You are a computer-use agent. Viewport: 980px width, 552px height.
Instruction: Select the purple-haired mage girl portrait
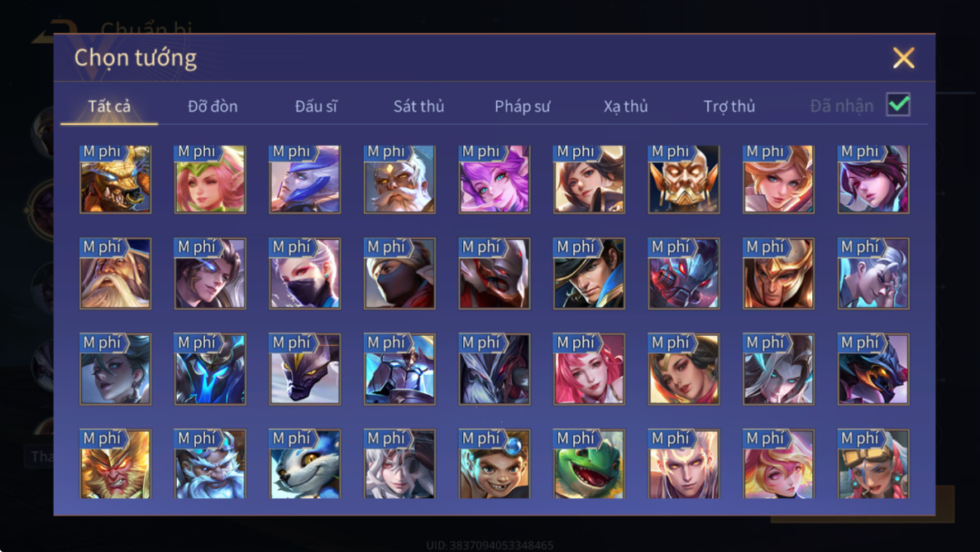point(495,180)
